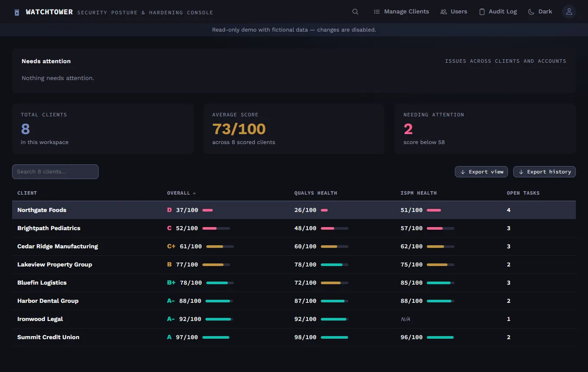The image size is (588, 372).
Task: Sort by the Overall column header
Action: point(182,193)
